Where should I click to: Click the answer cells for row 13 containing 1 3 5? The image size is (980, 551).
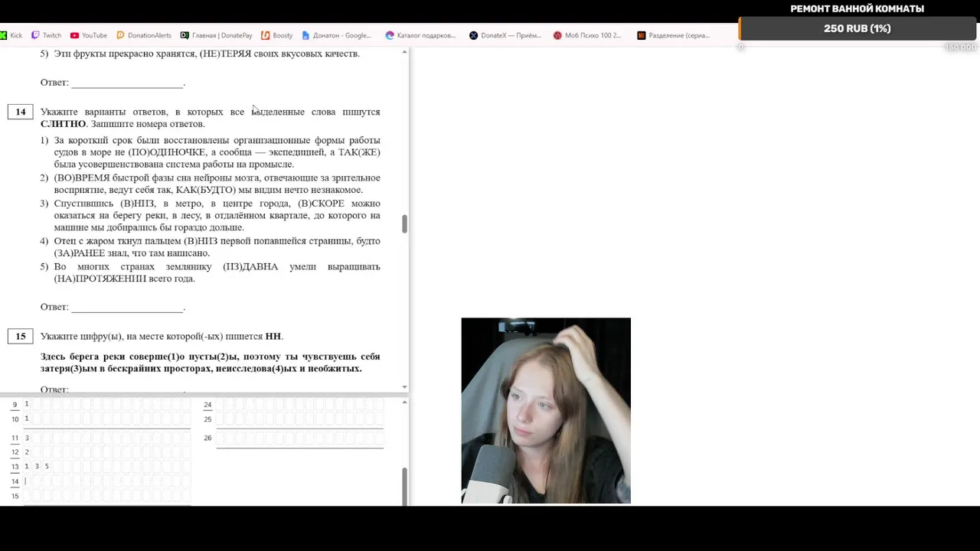106,466
